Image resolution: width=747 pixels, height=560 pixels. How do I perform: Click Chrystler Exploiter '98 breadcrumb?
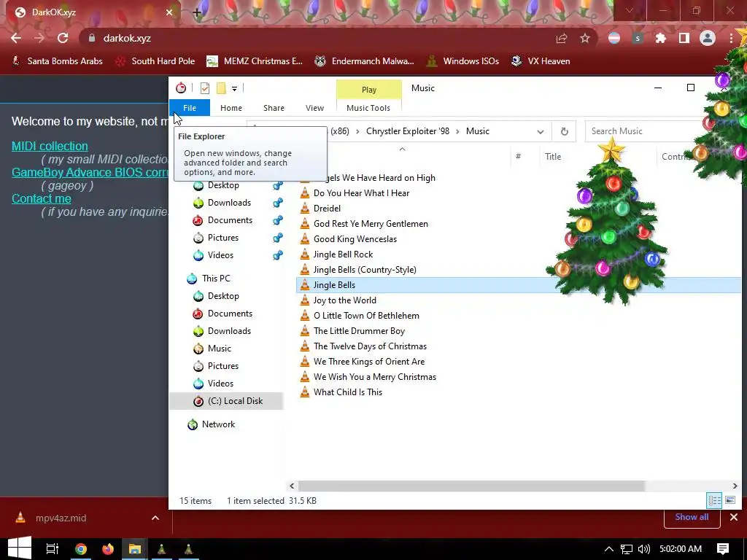[407, 131]
